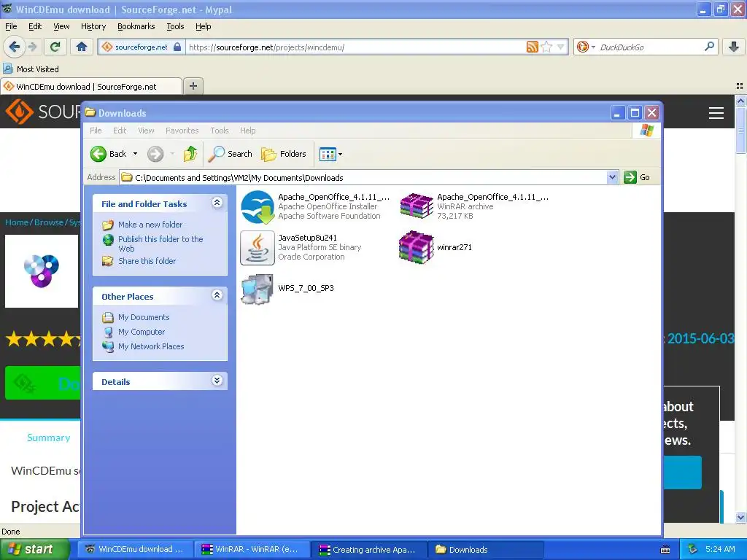Image resolution: width=747 pixels, height=560 pixels.
Task: Select the WinCDEmu download browser tab
Action: [x=90, y=87]
